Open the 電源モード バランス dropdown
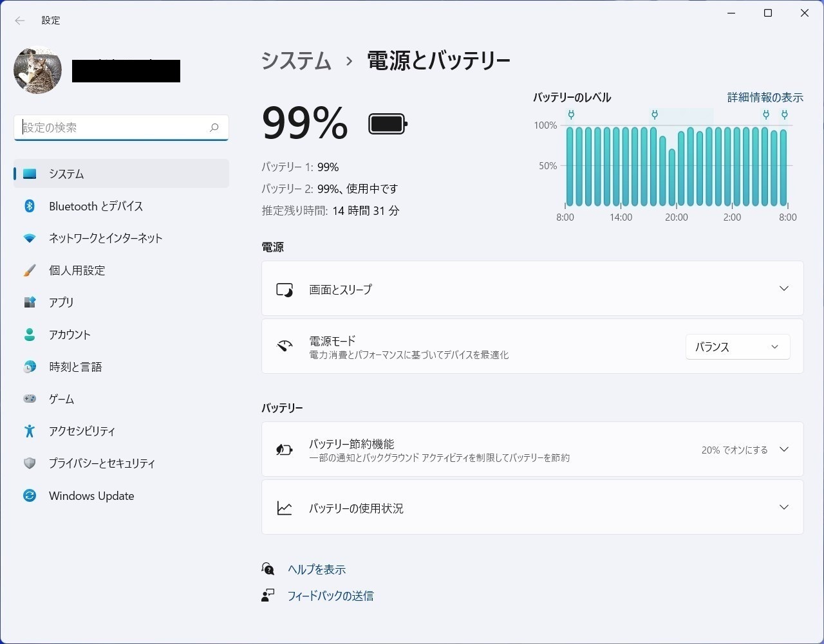The height and width of the screenshot is (644, 824). [x=738, y=347]
